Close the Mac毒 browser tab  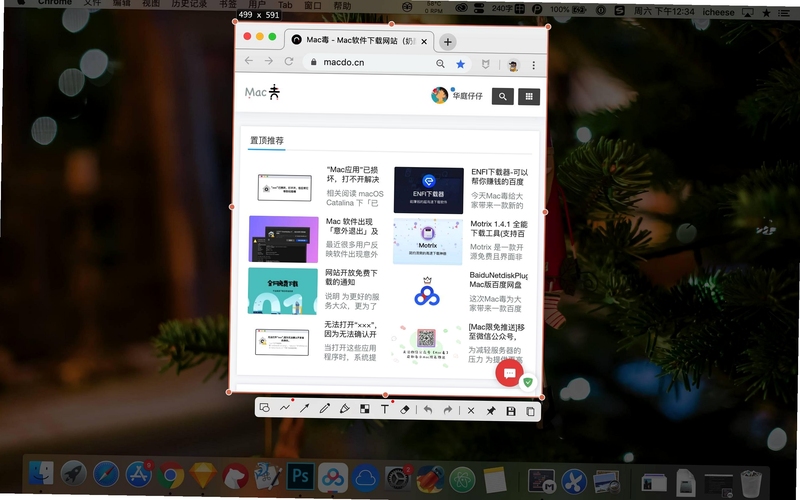(x=424, y=41)
